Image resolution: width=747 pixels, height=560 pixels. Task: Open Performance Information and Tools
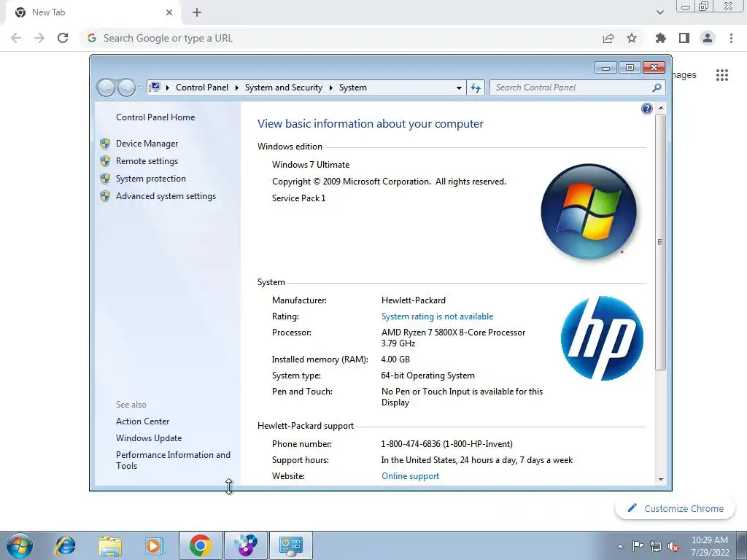pos(173,460)
